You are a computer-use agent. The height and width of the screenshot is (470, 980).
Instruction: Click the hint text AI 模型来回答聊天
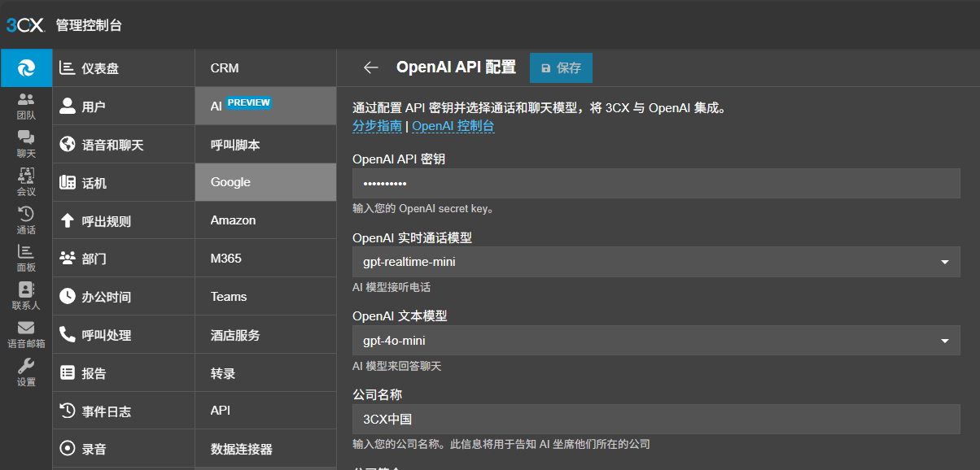397,366
